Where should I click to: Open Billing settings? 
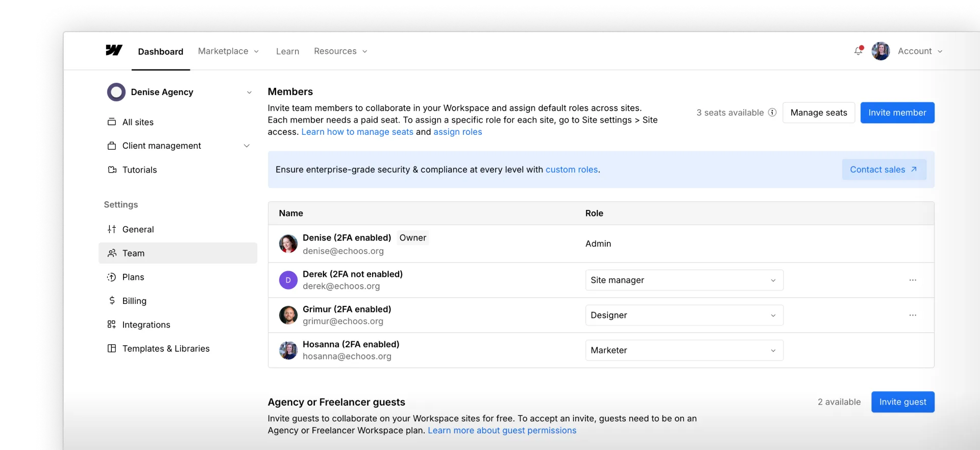(x=178, y=301)
